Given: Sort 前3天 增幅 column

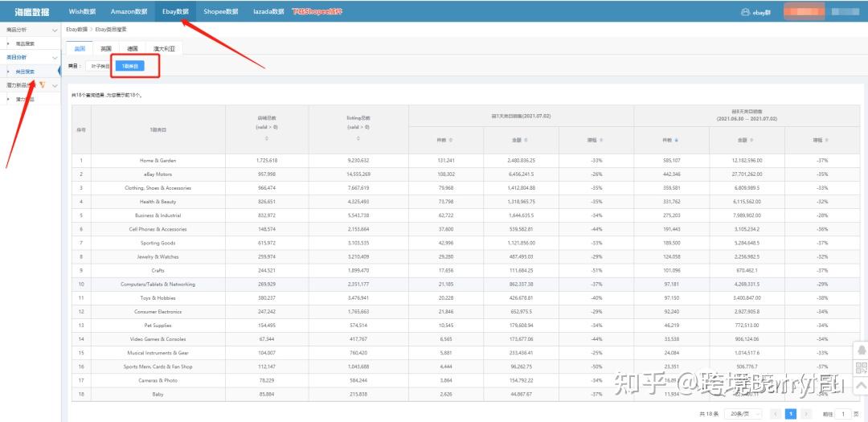Looking at the screenshot, I should pos(826,140).
